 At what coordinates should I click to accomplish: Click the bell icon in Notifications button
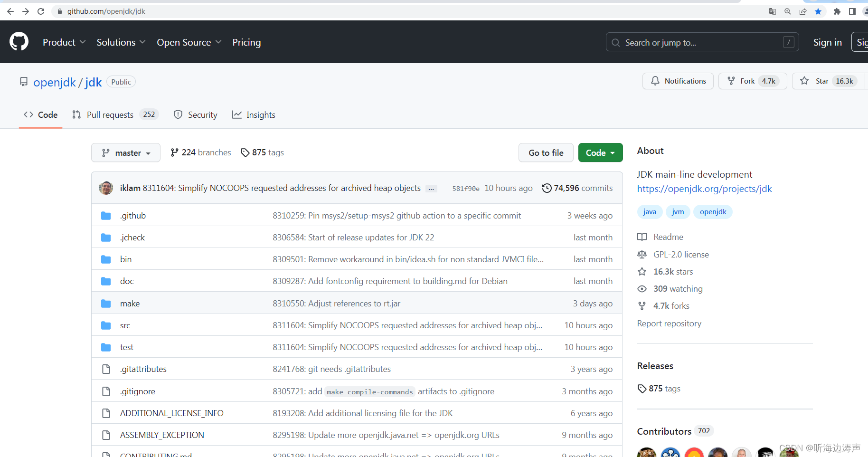tap(655, 81)
